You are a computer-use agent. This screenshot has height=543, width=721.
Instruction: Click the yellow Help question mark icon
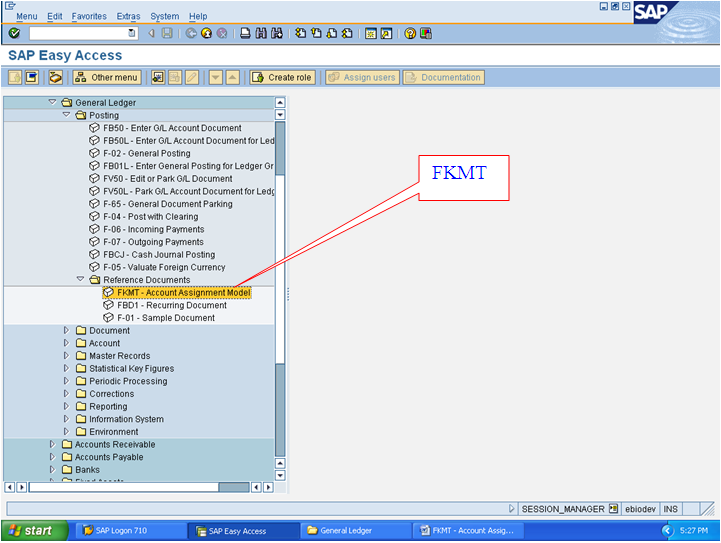pyautogui.click(x=410, y=33)
